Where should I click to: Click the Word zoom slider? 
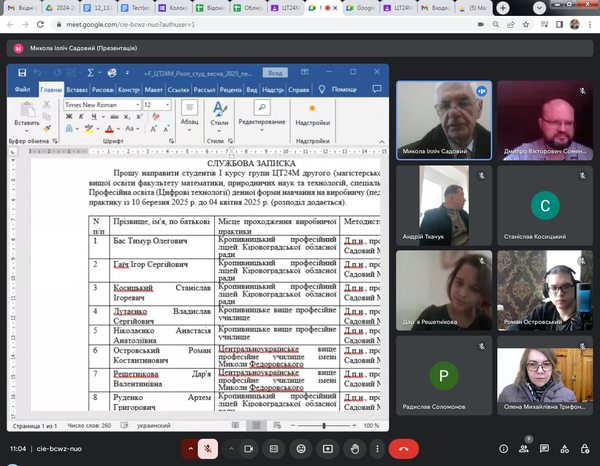[x=322, y=425]
